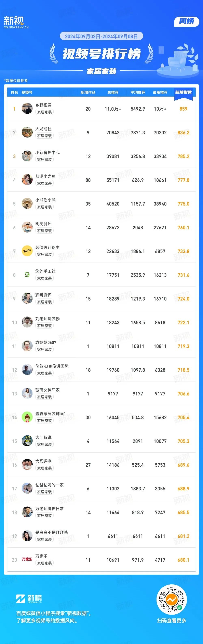Click the 2024年09月02日-2024年09月08日 date range pill
203x644 pixels.
[x=101, y=36]
